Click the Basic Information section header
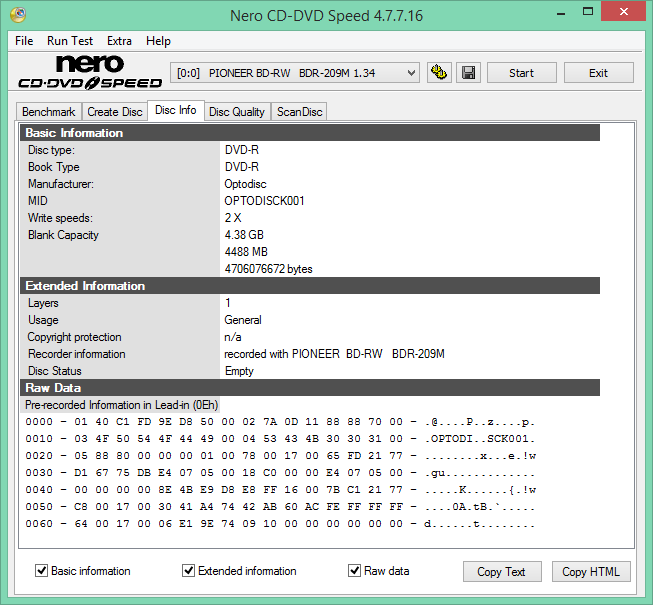The height and width of the screenshot is (605, 653). pos(310,133)
